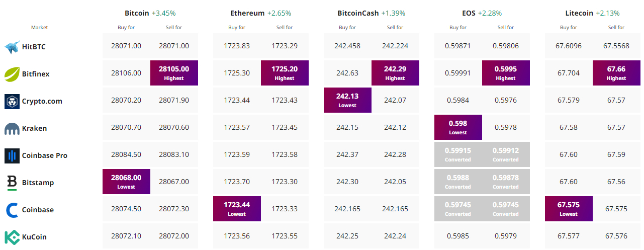Click the Bitfinex green leaf logo
Image resolution: width=644 pixels, height=250 pixels.
(x=12, y=74)
